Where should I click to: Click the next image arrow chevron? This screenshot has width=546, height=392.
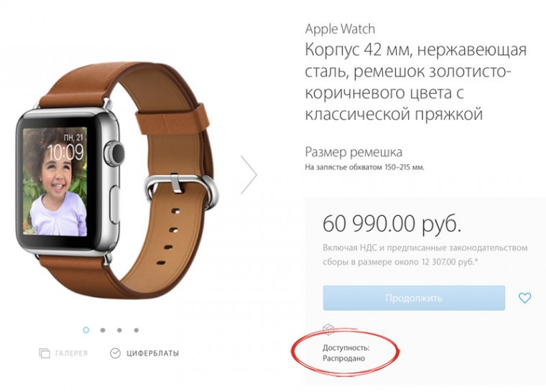pos(249,174)
